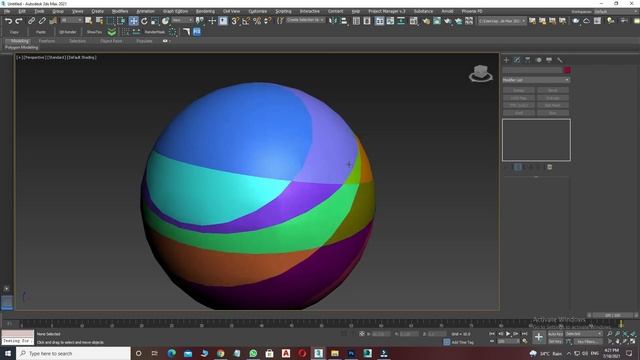Toggle the Spinner Snap icon
This screenshot has height=360, width=640.
click(x=267, y=21)
